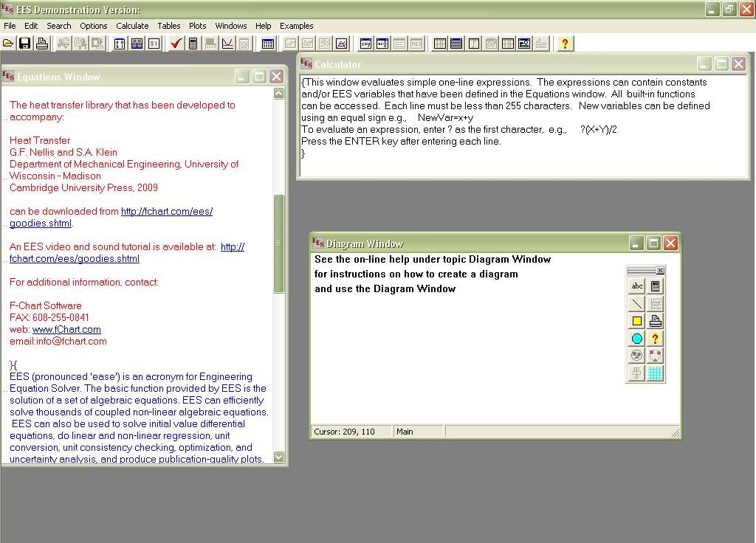Click the Equations Window scrollbar down arrow
This screenshot has width=756, height=543.
tap(278, 457)
